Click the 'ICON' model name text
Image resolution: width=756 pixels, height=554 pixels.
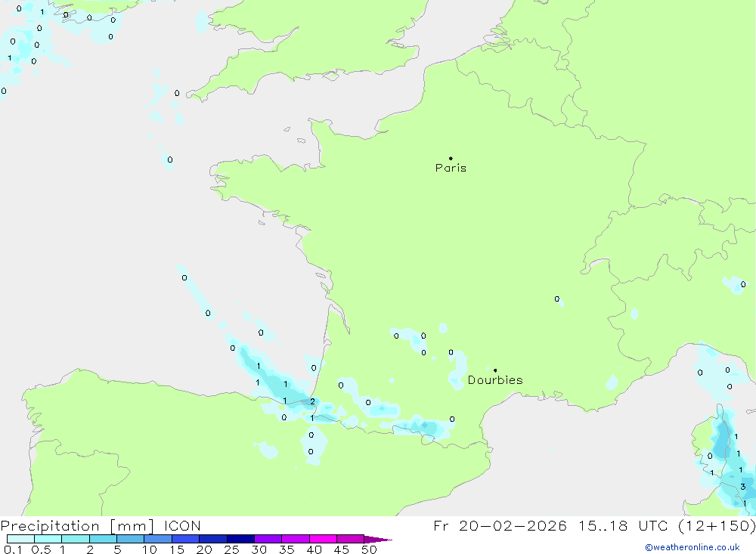[182, 526]
